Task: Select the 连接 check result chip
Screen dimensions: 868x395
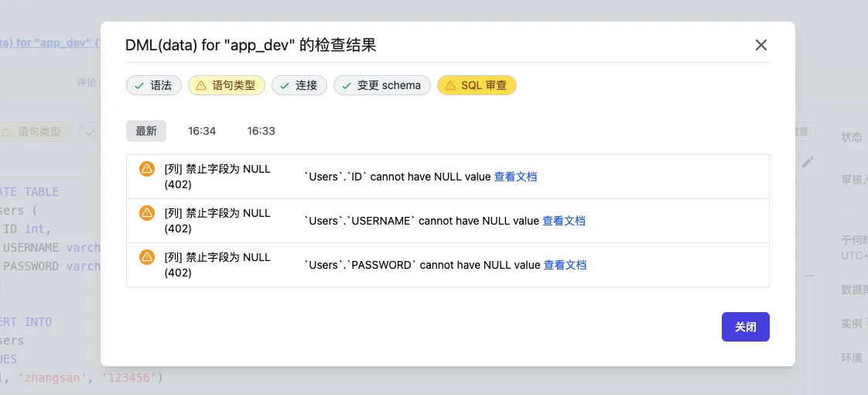Action: point(299,85)
